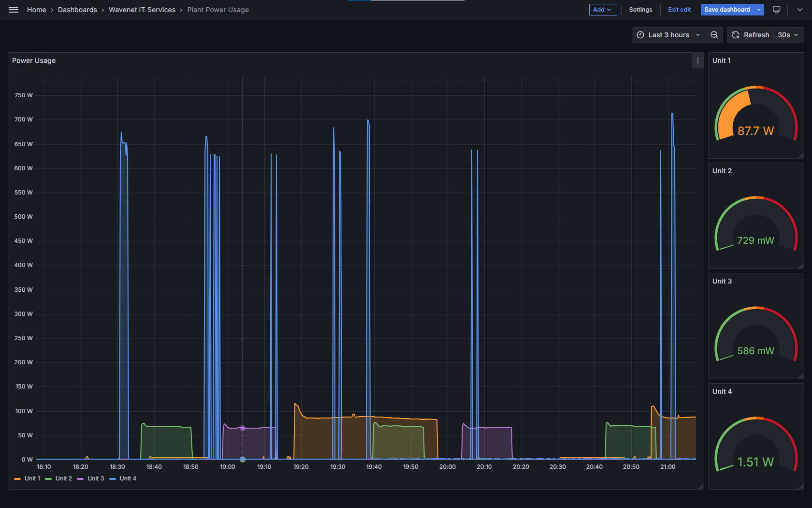Open the hamburger navigation menu
The image size is (812, 508).
click(x=14, y=10)
